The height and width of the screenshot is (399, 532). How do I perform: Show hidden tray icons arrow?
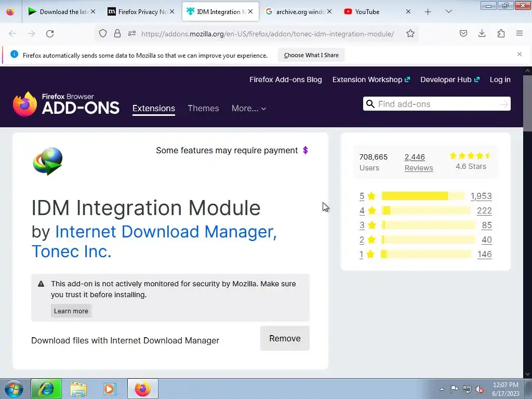[442, 389]
